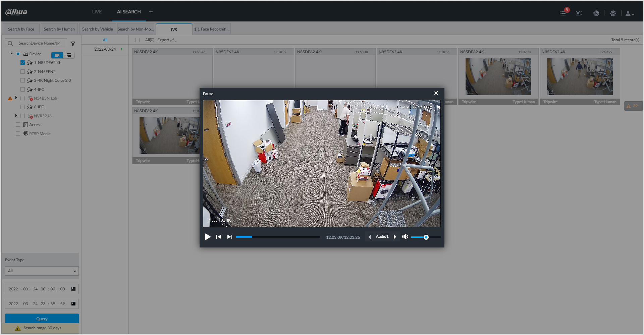The image size is (644, 335).
Task: Open start date calendar picker
Action: (73, 289)
